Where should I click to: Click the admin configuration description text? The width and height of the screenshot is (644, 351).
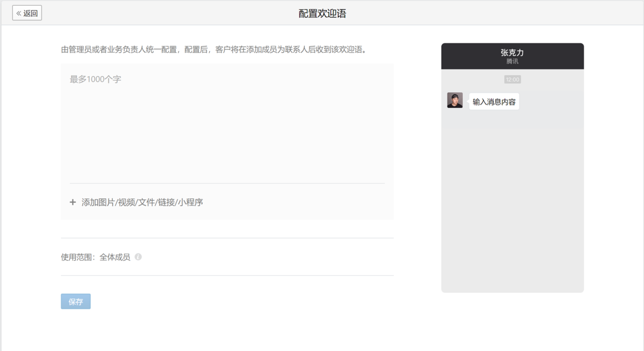[x=214, y=50]
